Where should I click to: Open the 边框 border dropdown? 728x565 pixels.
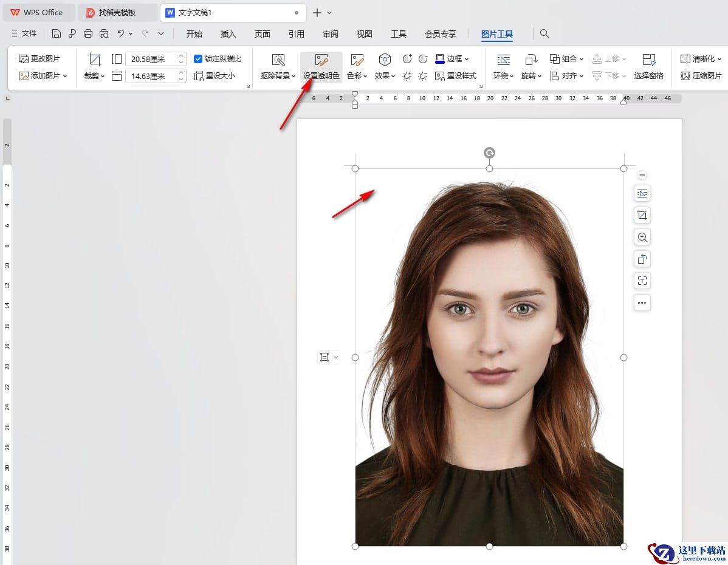click(452, 59)
